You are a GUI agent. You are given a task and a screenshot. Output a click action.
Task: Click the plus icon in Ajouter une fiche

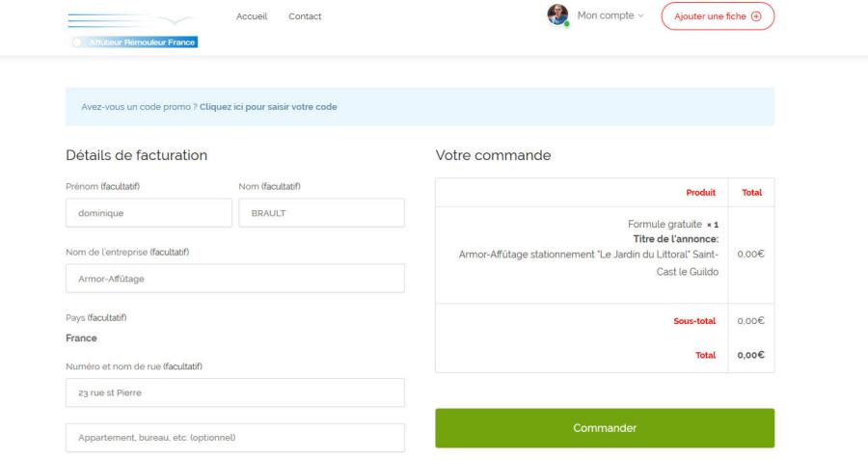pos(755,16)
